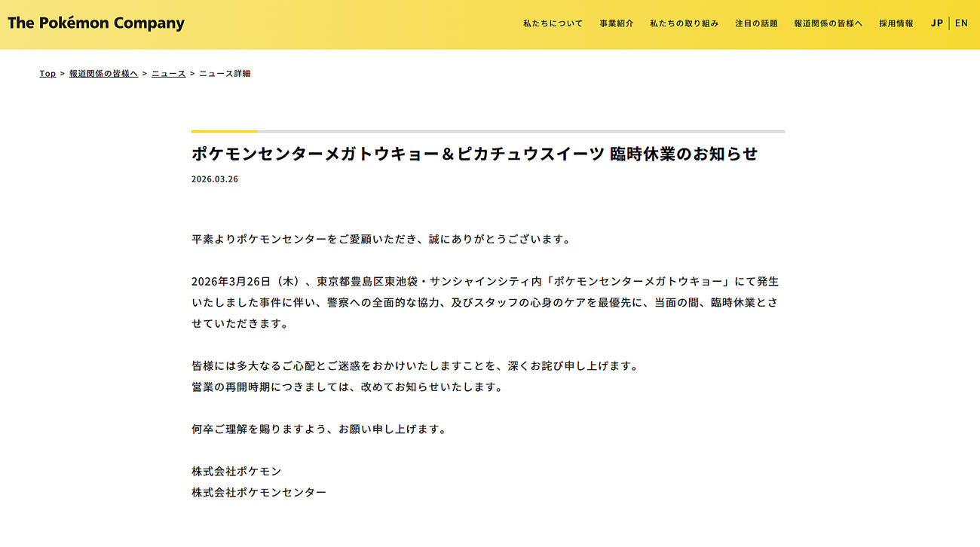Open the 私たちについて menu
Image resolution: width=980 pixels, height=547 pixels.
coord(553,23)
